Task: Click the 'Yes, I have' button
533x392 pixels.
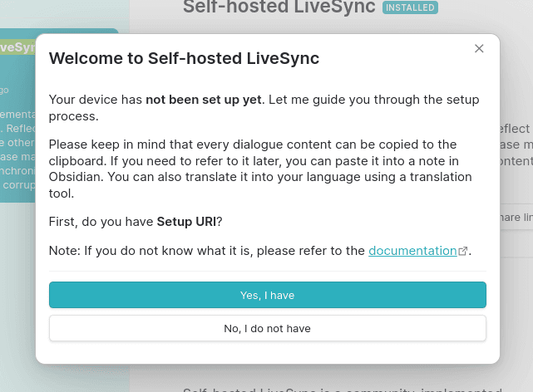Action: (268, 295)
